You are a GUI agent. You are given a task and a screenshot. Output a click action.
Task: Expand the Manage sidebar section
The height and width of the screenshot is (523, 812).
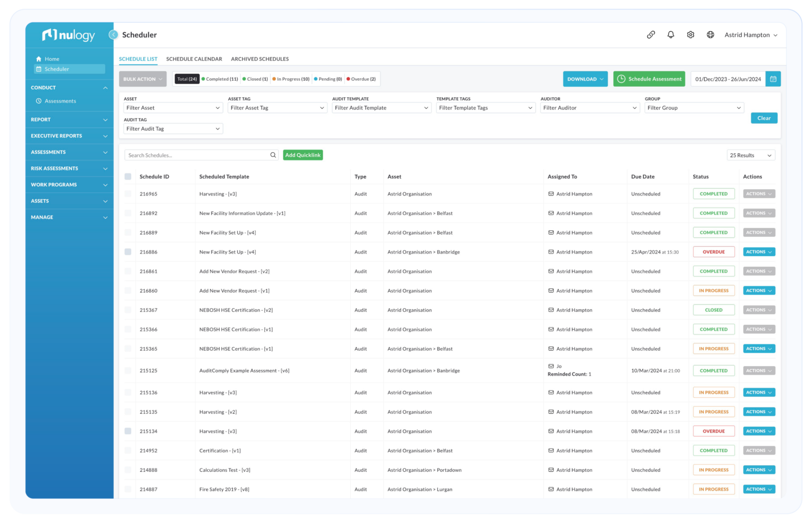[69, 218]
